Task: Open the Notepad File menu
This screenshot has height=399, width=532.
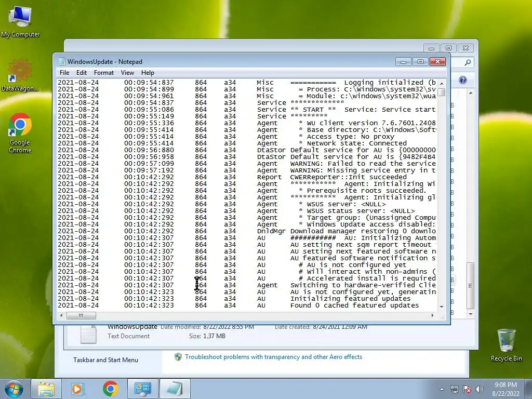Action: pos(64,73)
